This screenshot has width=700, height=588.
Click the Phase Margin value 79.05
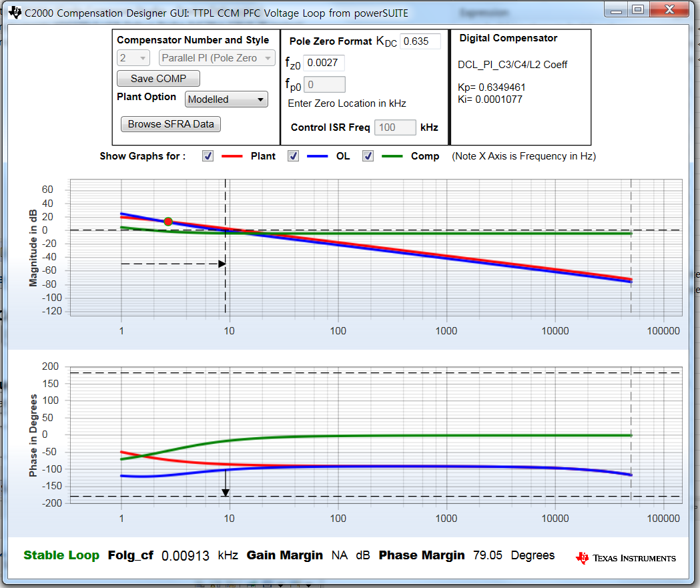click(488, 555)
